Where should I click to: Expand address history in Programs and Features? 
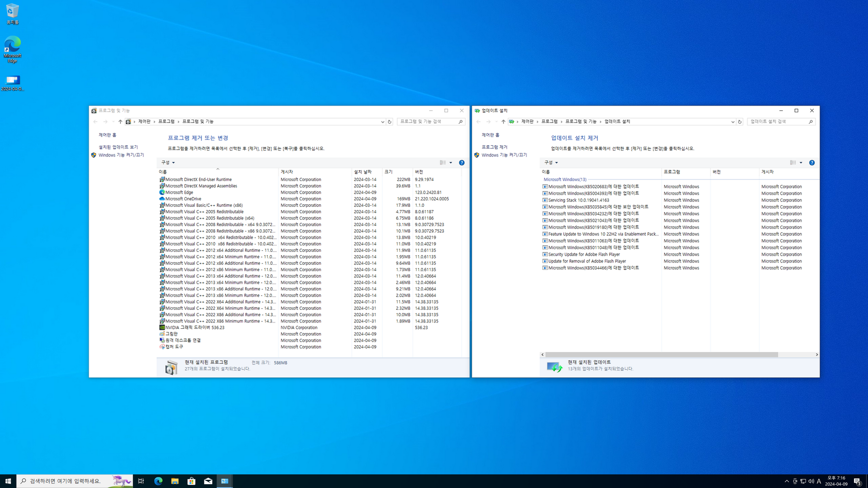(x=383, y=122)
